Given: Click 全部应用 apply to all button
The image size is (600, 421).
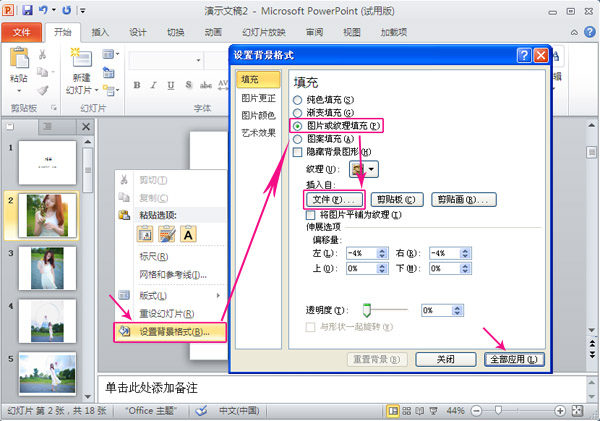Looking at the screenshot, I should [514, 359].
